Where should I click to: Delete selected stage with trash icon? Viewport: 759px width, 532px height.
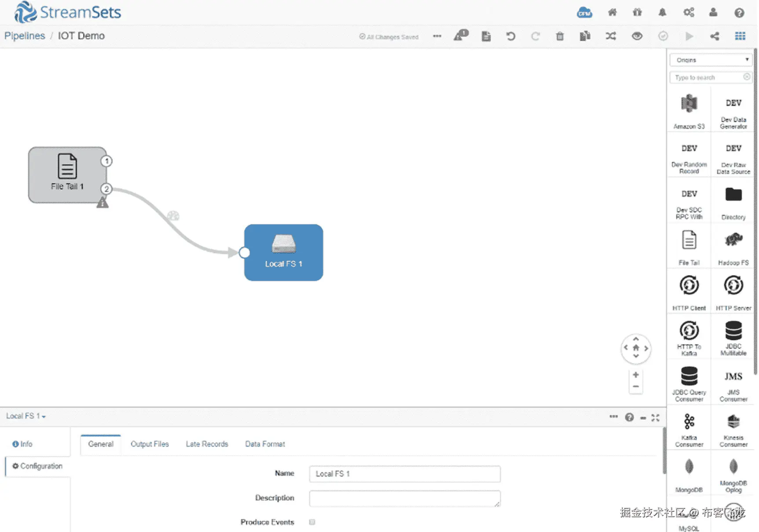click(560, 36)
